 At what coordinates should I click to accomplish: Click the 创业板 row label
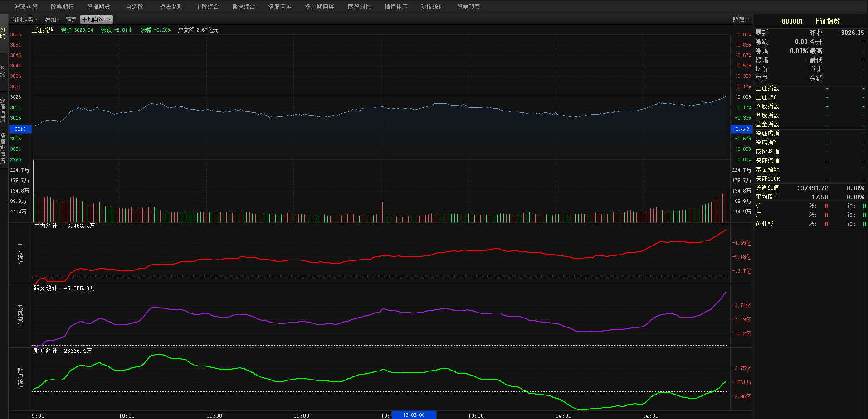764,224
